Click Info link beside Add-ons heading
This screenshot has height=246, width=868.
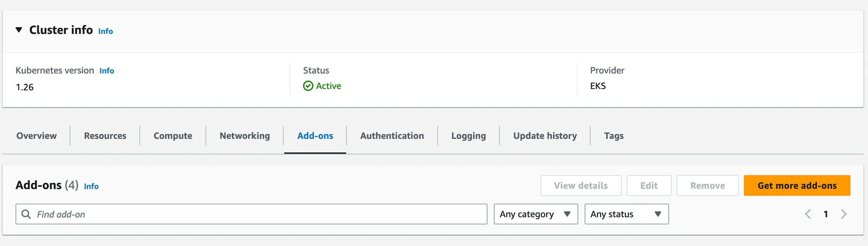tap(91, 186)
